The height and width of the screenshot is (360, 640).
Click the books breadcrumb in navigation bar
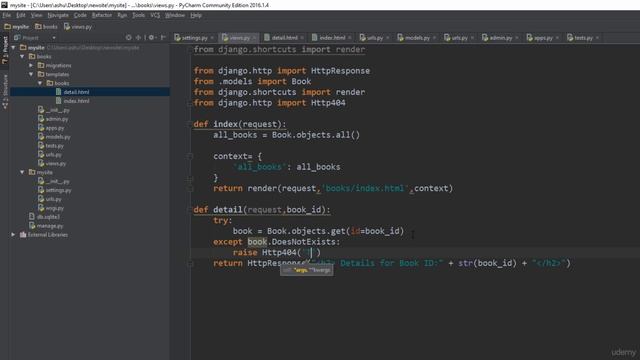tap(46, 27)
